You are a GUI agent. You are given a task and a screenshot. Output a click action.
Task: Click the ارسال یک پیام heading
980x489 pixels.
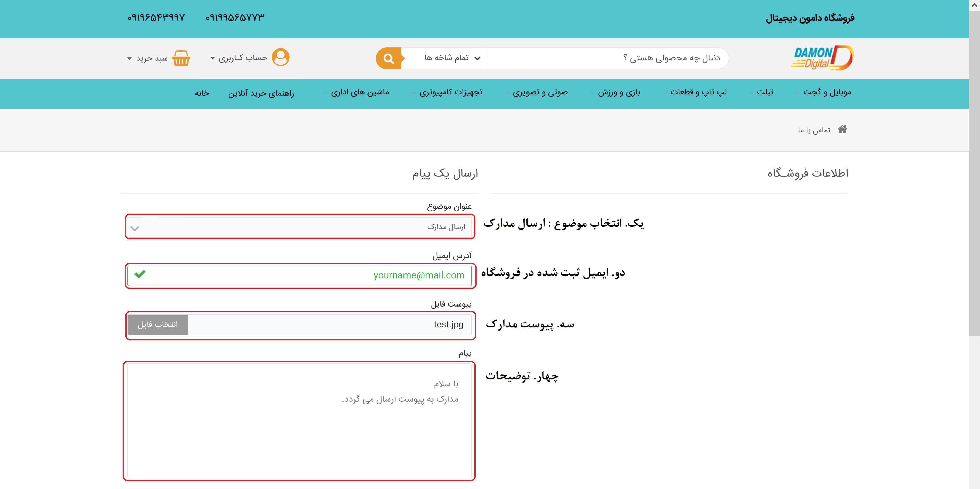click(445, 174)
